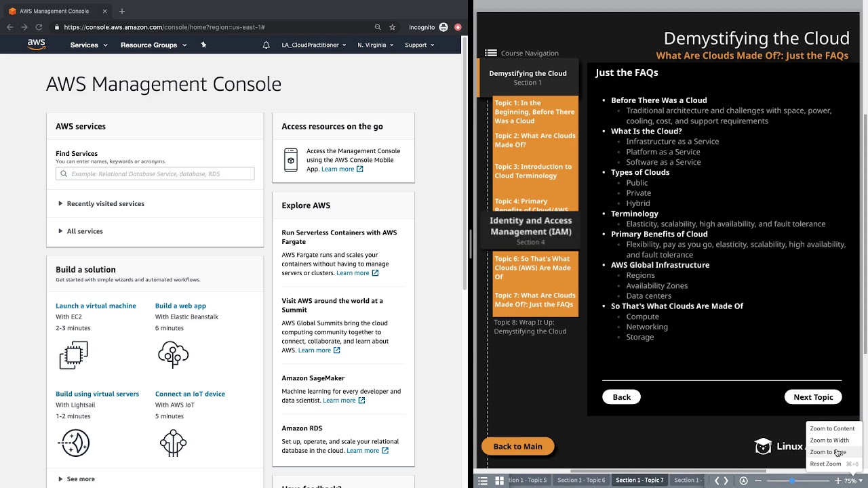Select Zoom to Content menu option
The image size is (868, 488).
pyautogui.click(x=832, y=428)
